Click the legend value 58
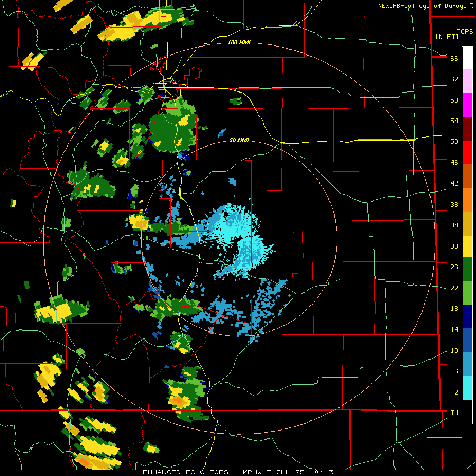 coord(454,100)
